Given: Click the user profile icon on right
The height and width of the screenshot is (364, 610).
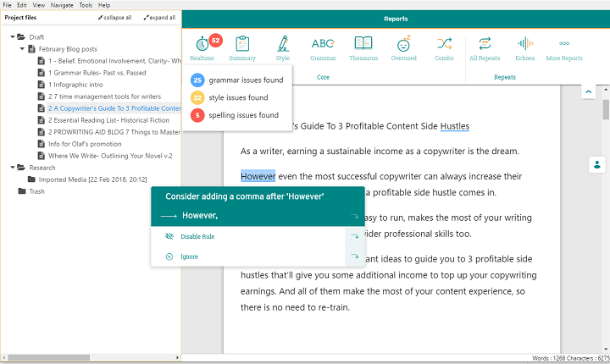Looking at the screenshot, I should tap(596, 165).
